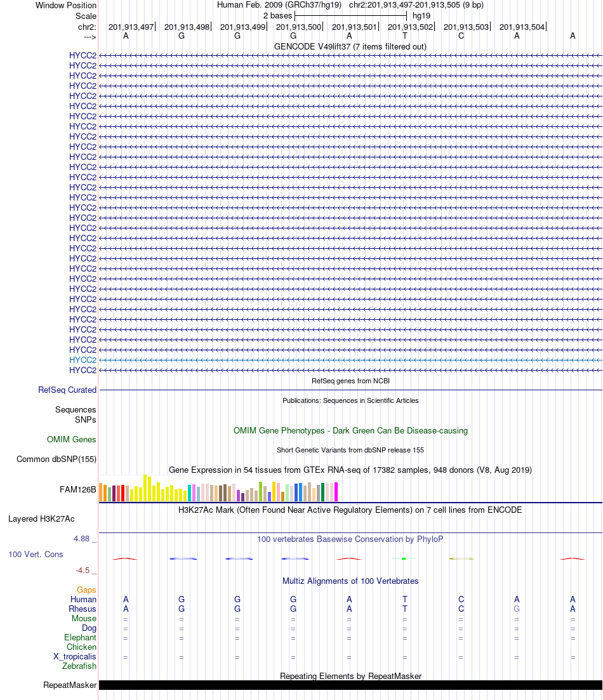
Task: Select the Chicken species row label
Action: click(81, 647)
